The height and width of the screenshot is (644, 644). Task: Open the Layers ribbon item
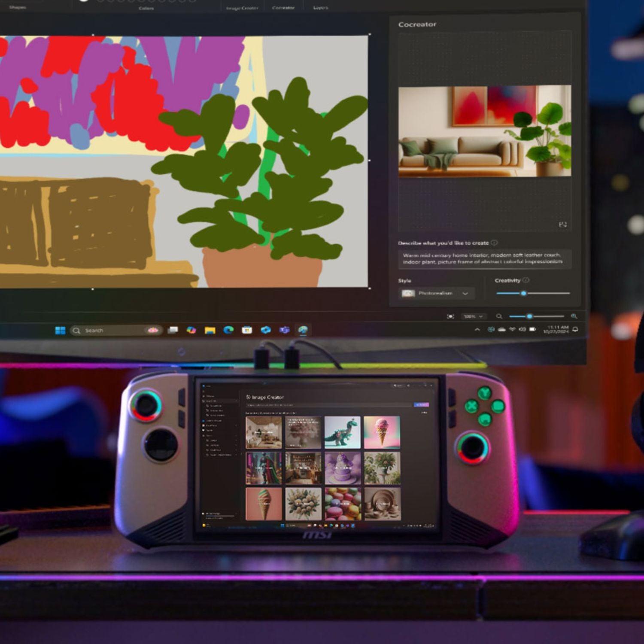point(320,7)
